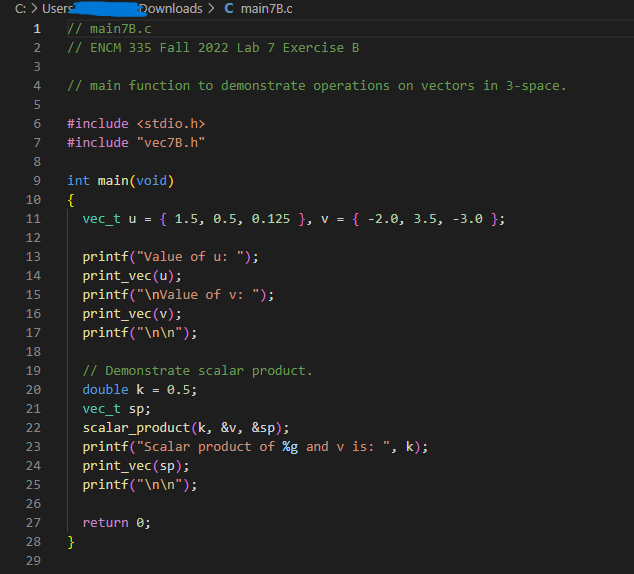
Task: Click 'vec_t sp' declaration on line 21
Action: tap(116, 409)
